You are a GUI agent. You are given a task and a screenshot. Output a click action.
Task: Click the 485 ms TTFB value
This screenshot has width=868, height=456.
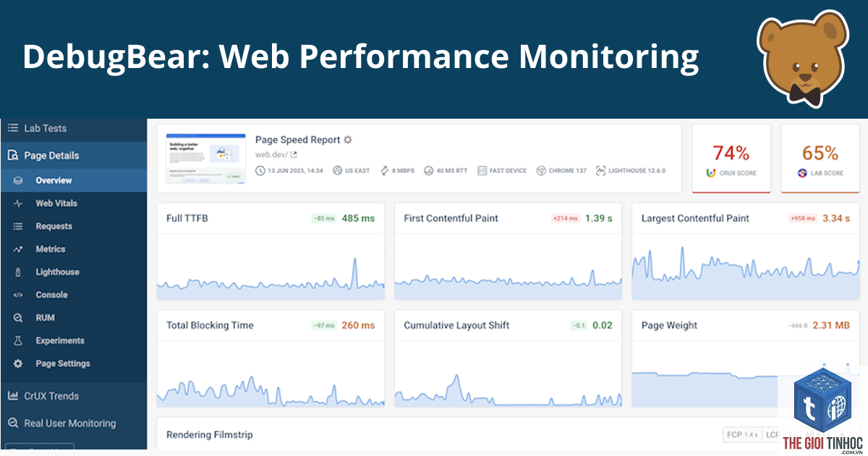(x=359, y=218)
